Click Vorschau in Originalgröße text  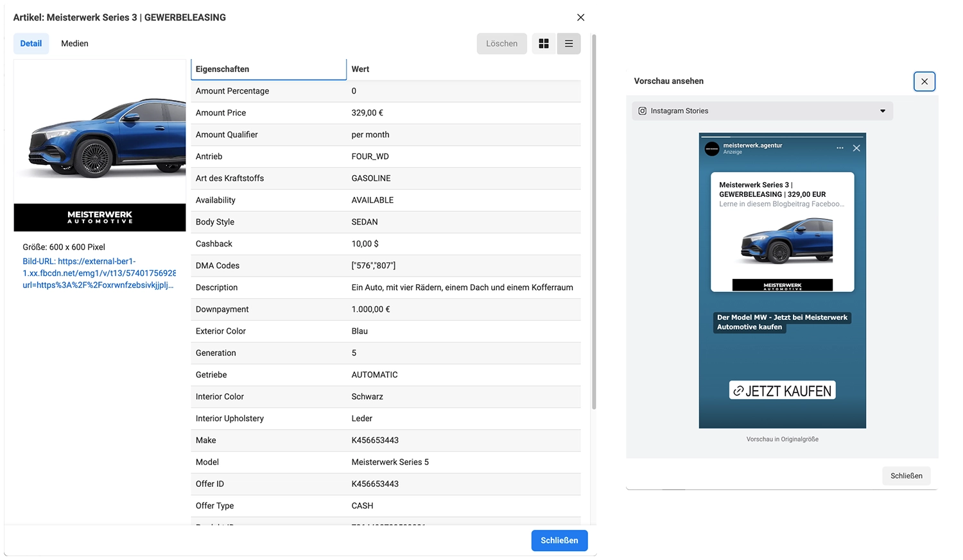pos(782,439)
